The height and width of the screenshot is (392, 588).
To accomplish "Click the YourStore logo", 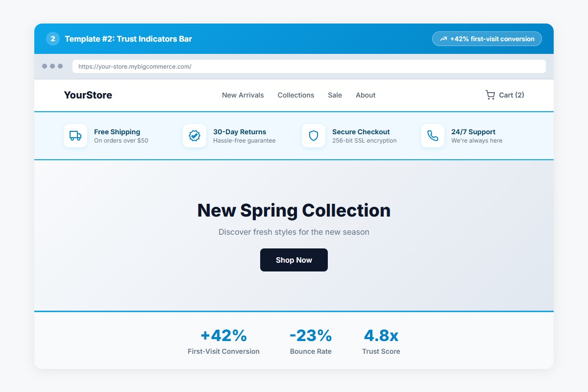I will 88,95.
